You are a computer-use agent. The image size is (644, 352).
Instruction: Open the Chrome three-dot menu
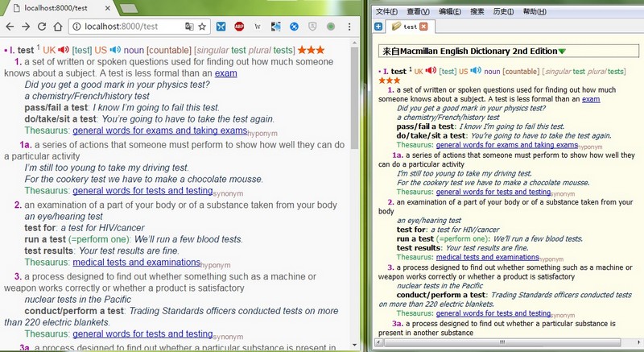[349, 27]
